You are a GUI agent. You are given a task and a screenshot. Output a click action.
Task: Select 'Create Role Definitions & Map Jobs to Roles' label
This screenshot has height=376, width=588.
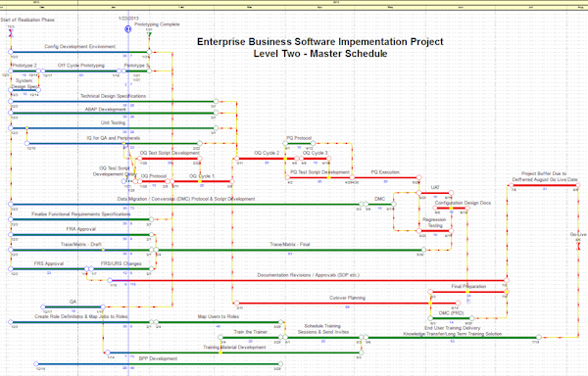point(81,316)
